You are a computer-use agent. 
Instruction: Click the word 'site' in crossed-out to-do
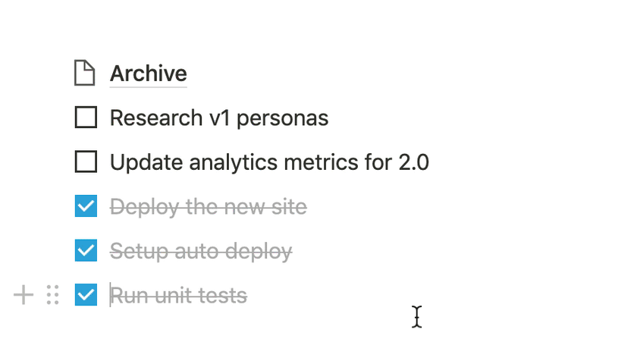[x=290, y=207]
